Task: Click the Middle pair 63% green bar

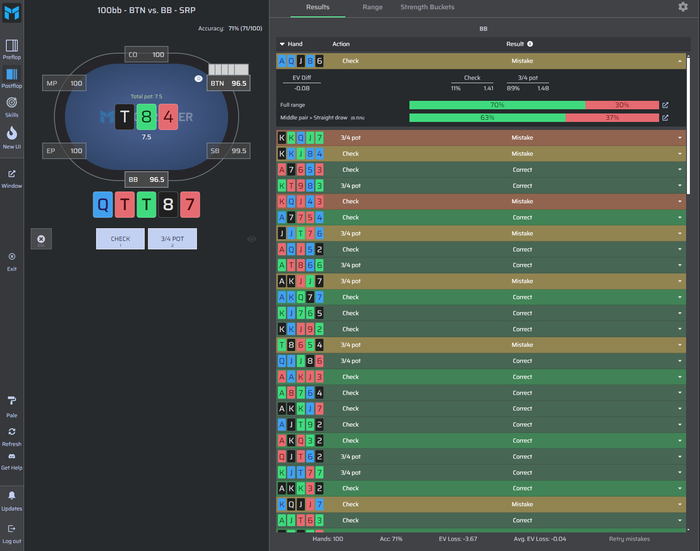Action: click(487, 118)
